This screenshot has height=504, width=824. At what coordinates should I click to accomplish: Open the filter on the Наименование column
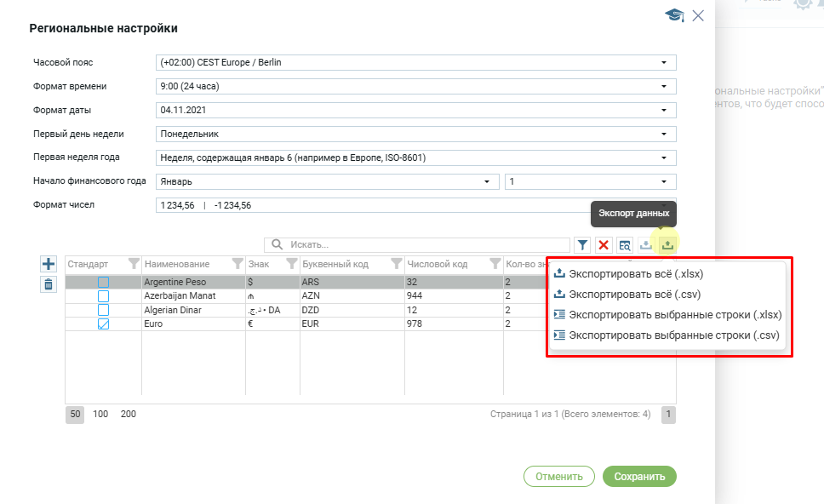[237, 264]
